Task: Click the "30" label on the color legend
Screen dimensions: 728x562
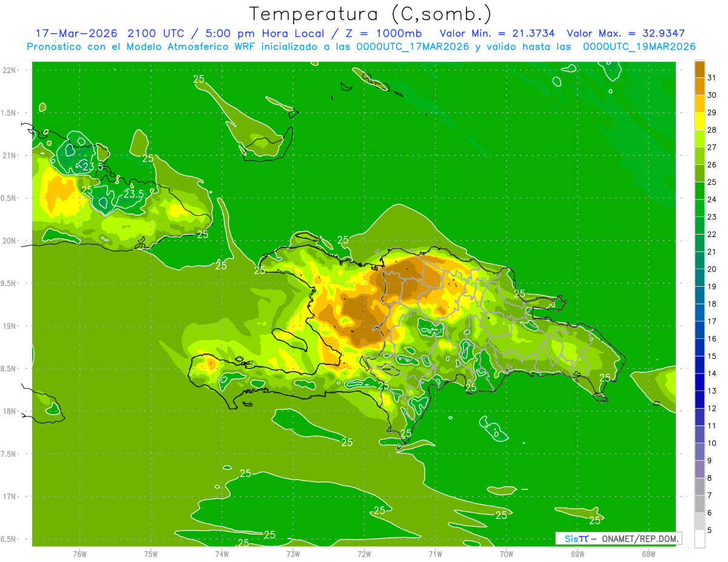Action: 712,95
